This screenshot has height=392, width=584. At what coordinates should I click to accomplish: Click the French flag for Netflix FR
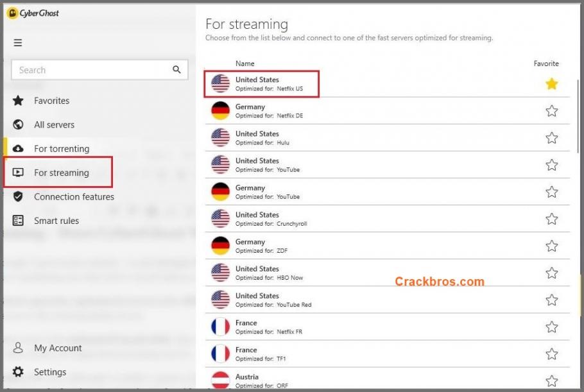coord(221,327)
